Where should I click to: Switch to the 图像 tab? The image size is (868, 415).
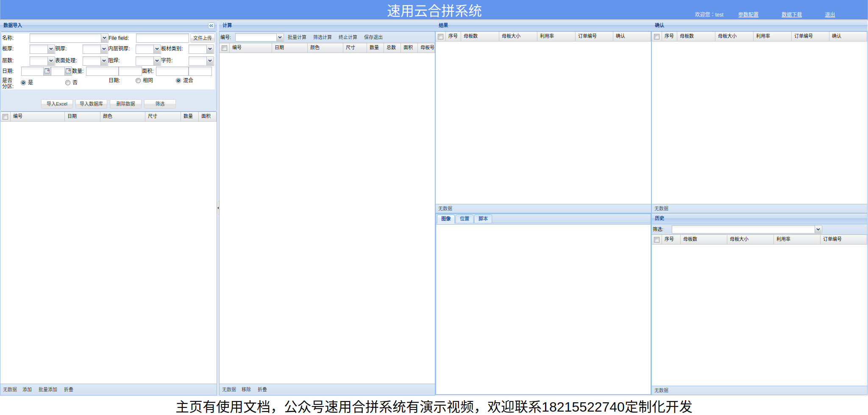pyautogui.click(x=446, y=219)
